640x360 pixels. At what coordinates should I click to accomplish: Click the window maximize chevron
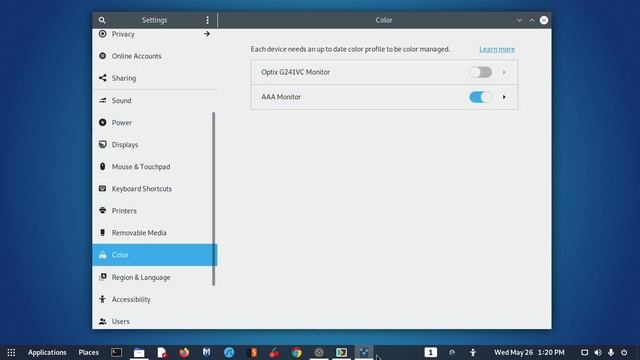(531, 20)
